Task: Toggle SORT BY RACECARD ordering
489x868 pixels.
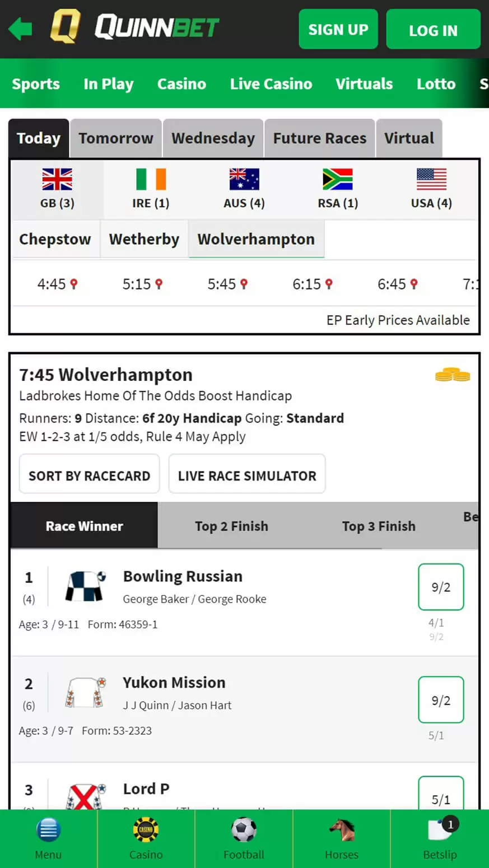Action: click(90, 475)
